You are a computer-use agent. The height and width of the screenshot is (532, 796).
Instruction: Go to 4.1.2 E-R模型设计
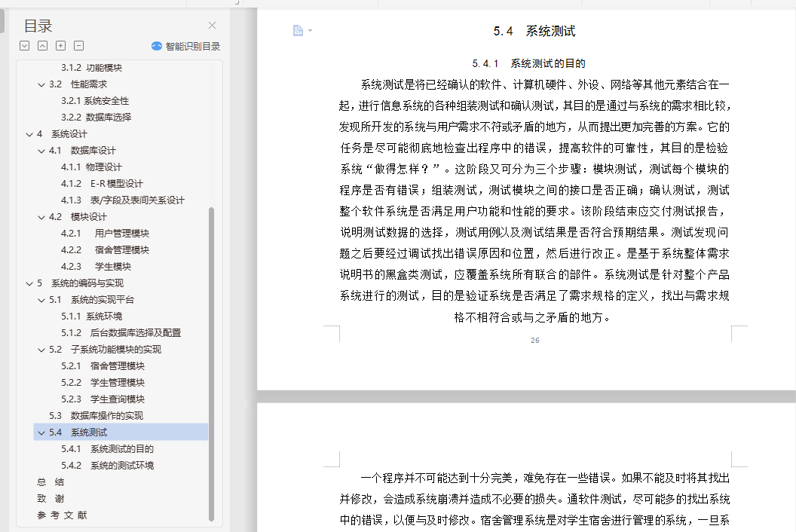102,183
